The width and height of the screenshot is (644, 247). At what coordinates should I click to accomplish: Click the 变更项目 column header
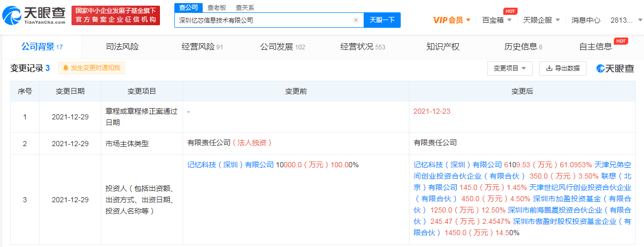[141, 91]
